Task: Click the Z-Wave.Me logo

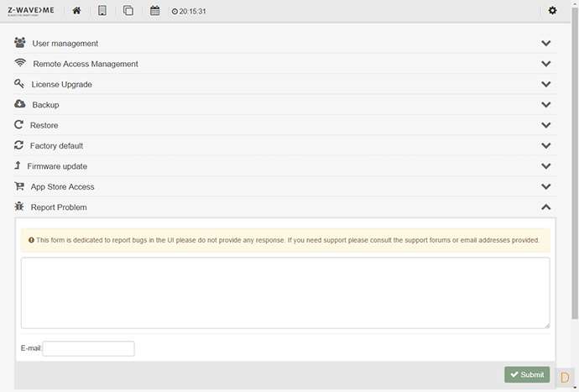Action: pyautogui.click(x=31, y=11)
